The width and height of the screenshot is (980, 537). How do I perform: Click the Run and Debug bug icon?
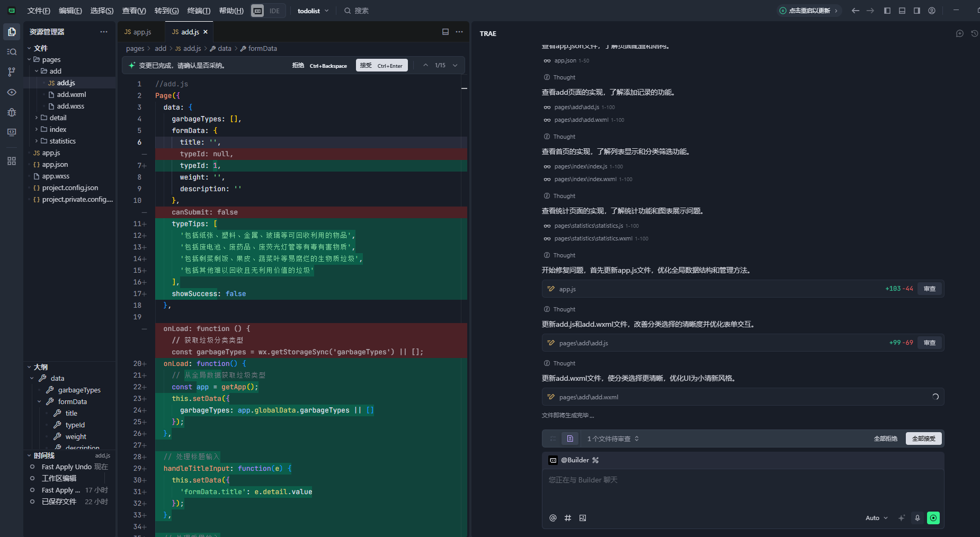pos(12,112)
